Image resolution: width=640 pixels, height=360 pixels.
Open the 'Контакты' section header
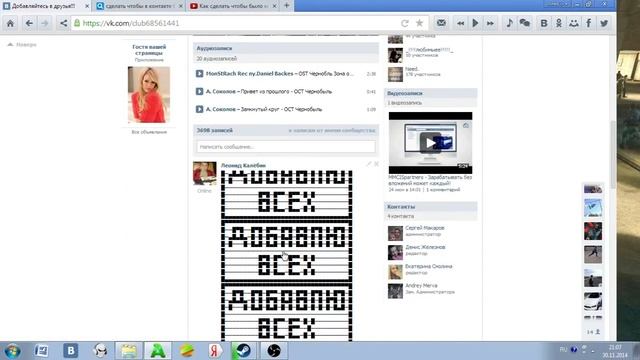pos(431,207)
